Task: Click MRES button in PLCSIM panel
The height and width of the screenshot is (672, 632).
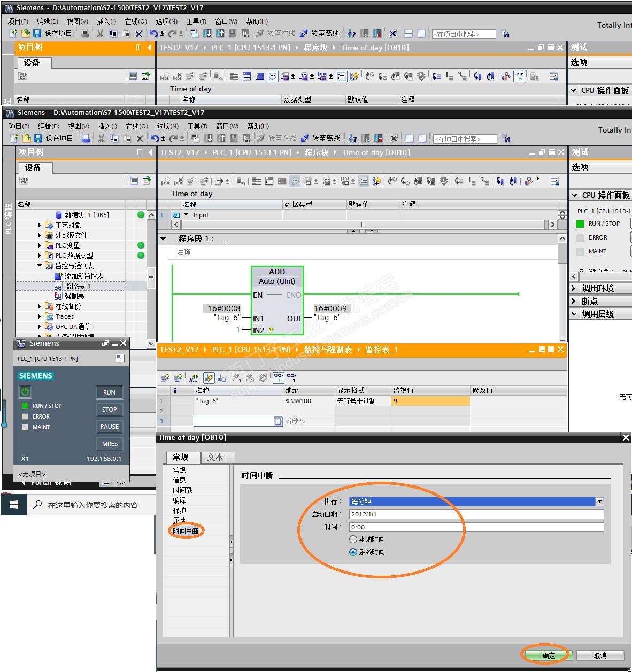Action: (x=110, y=444)
